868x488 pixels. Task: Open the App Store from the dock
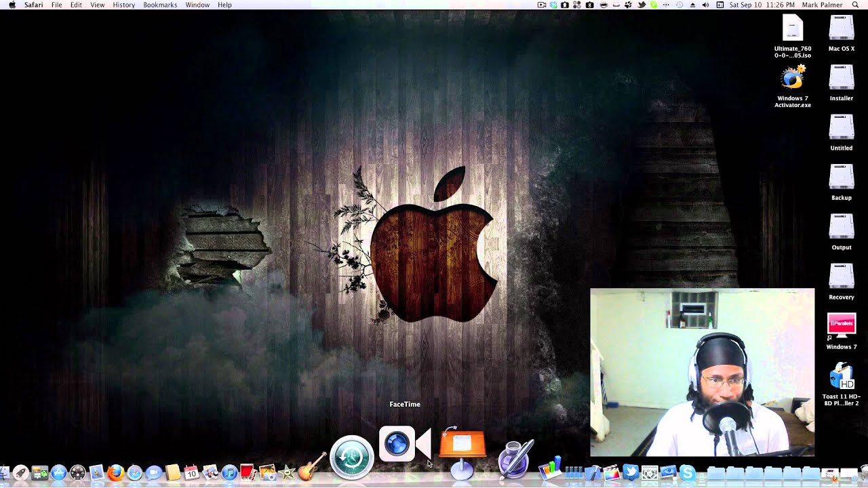coord(58,472)
